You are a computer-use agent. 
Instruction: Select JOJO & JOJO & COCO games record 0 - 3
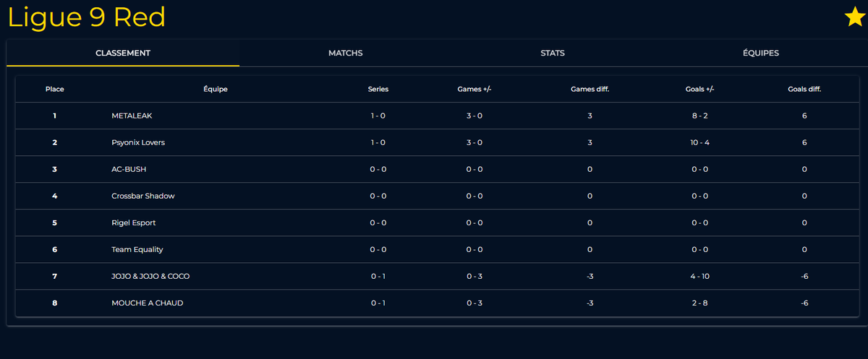point(475,276)
